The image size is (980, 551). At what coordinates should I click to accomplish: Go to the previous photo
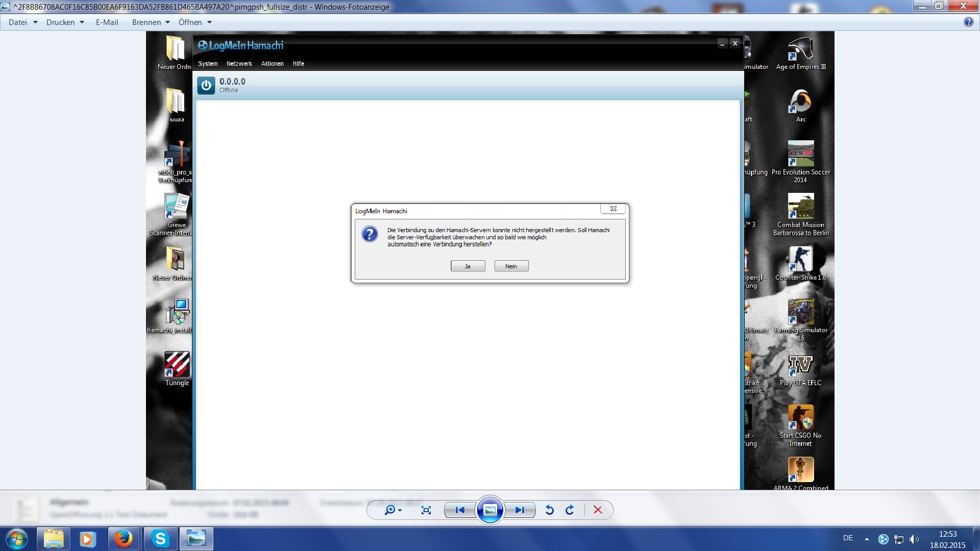[459, 510]
